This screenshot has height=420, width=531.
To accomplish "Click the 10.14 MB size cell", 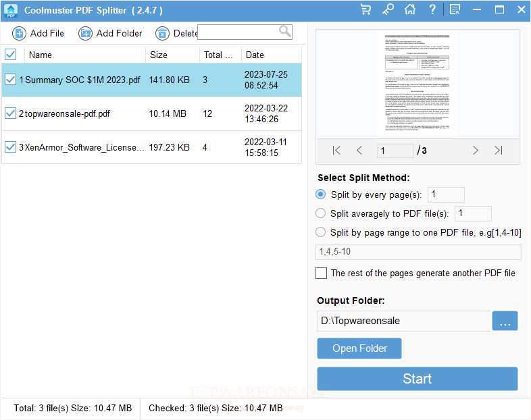I will pyautogui.click(x=168, y=113).
